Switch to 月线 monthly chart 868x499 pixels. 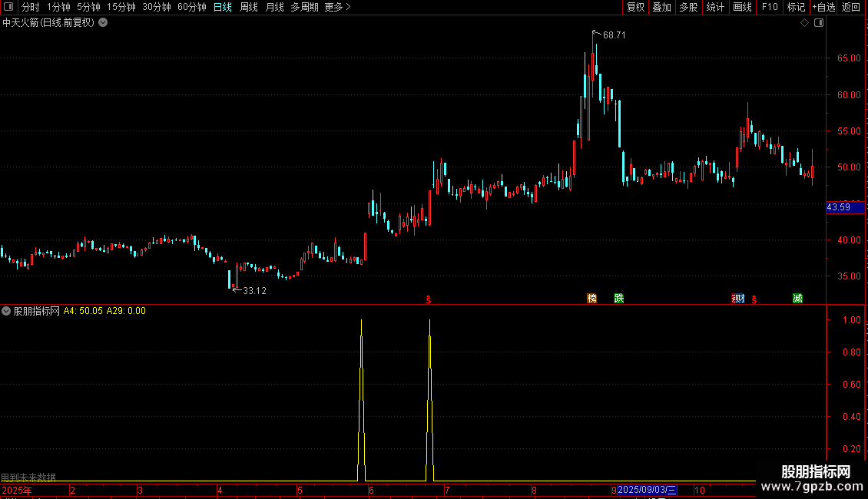click(x=274, y=7)
